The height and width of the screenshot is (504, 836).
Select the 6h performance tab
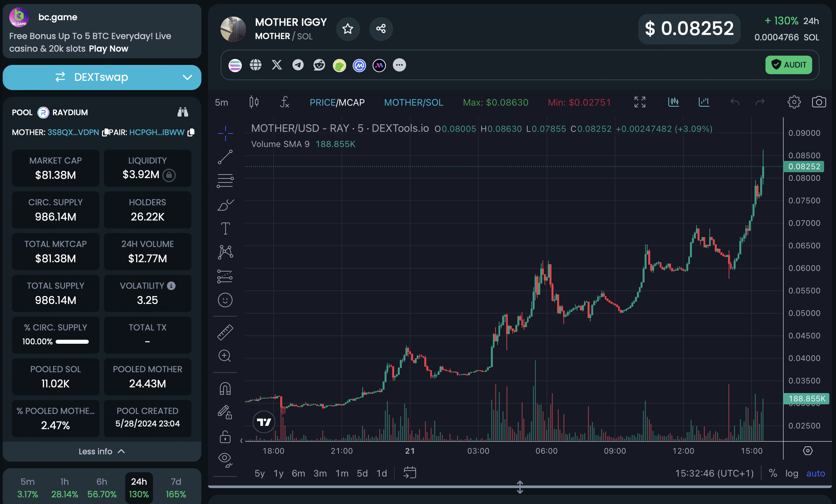(102, 488)
